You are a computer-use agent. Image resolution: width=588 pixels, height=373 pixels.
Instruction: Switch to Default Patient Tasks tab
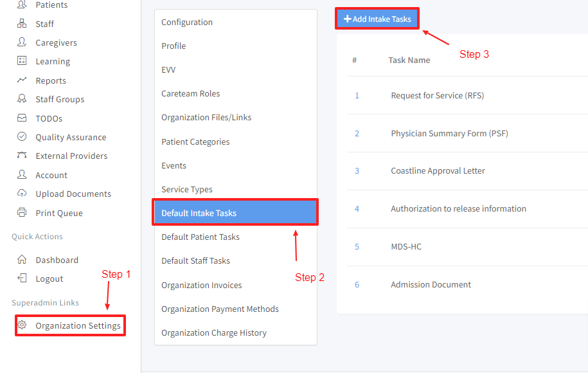pos(200,237)
